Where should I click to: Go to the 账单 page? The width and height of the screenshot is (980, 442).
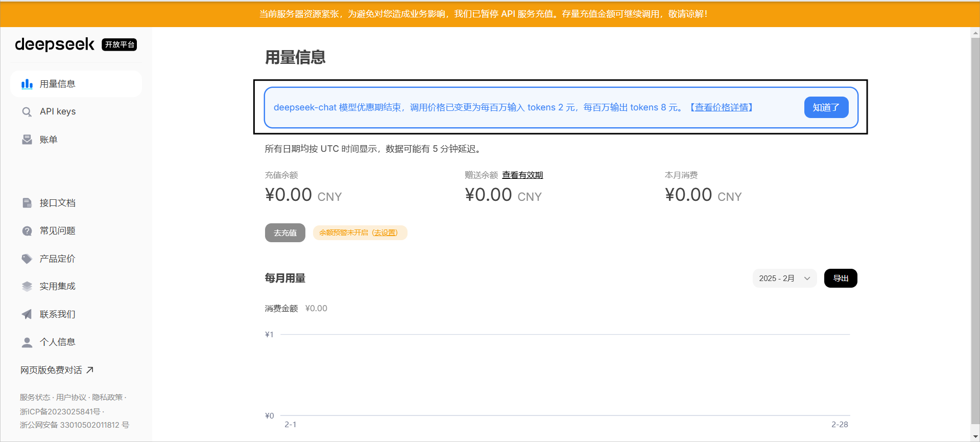point(76,139)
